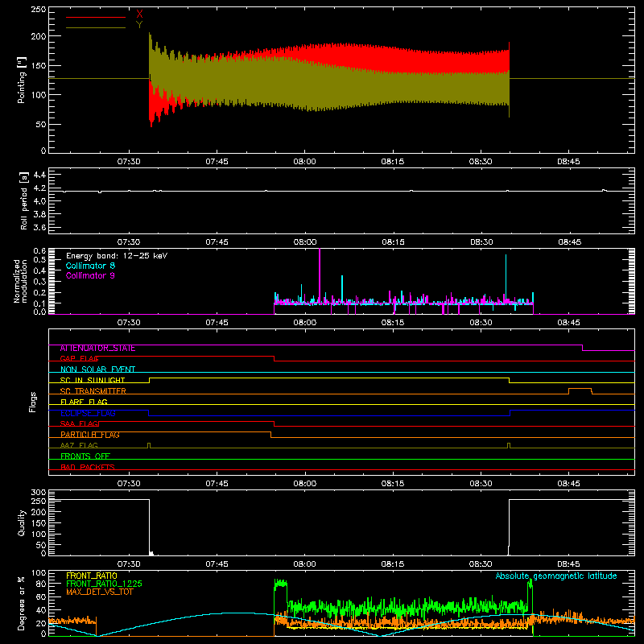
Task: Click the 'Pointing' axis title
Action: tap(22, 80)
